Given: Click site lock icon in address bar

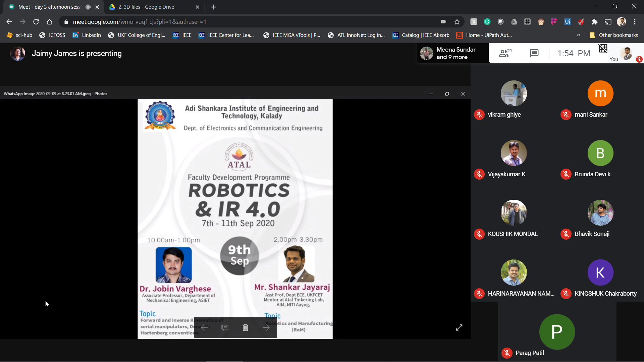Looking at the screenshot, I should click(x=66, y=22).
